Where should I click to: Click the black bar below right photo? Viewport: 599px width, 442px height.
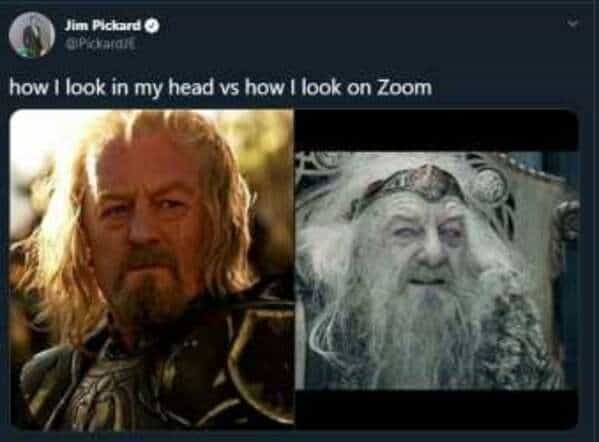437,410
